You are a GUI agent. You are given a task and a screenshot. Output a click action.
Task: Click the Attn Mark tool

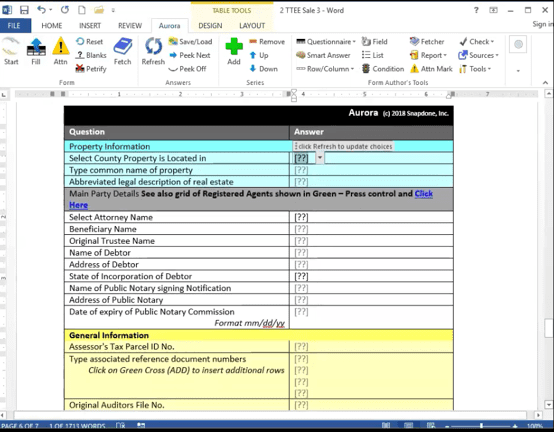point(431,69)
